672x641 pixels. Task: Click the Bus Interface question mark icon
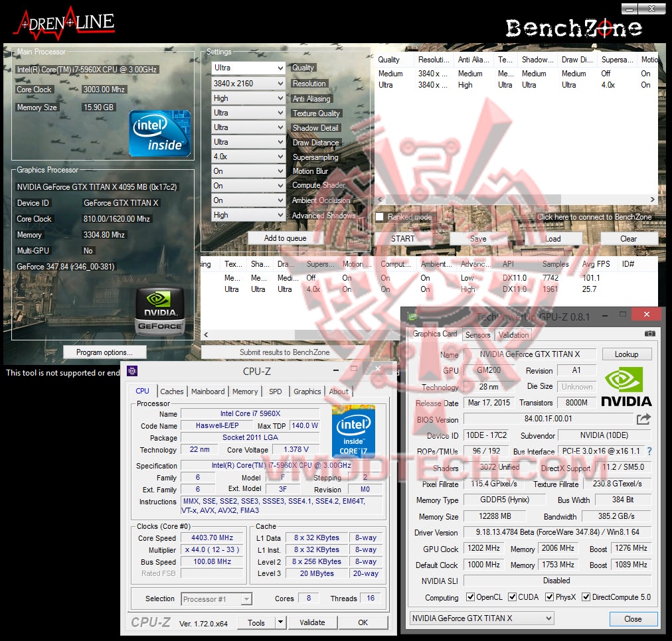coord(649,451)
